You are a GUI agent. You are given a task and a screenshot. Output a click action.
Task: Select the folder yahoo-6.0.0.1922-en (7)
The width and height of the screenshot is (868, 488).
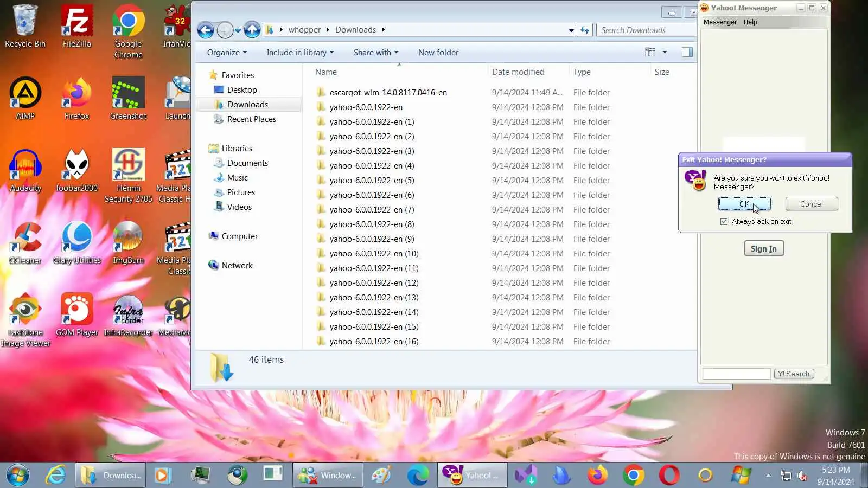pos(372,209)
